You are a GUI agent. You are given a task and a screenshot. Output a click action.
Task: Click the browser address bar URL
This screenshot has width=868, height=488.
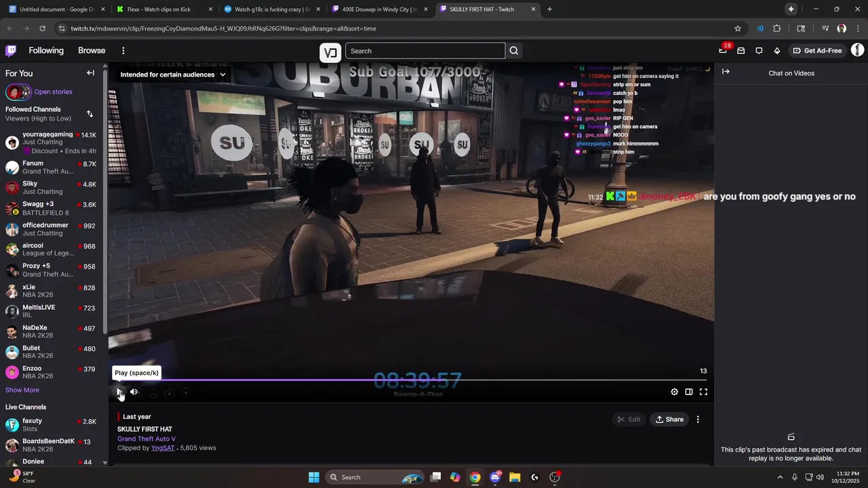(224, 28)
